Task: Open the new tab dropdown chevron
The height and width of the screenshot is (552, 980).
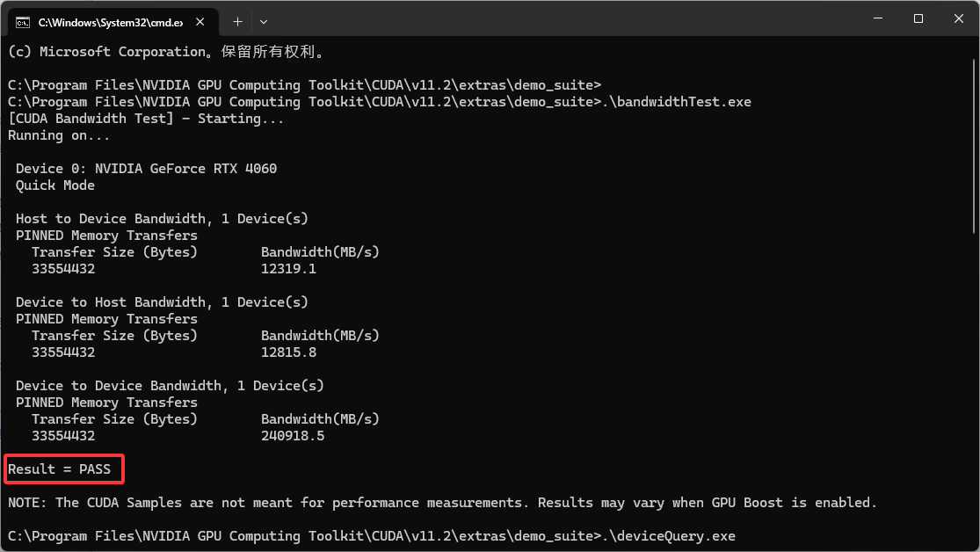Action: click(262, 21)
